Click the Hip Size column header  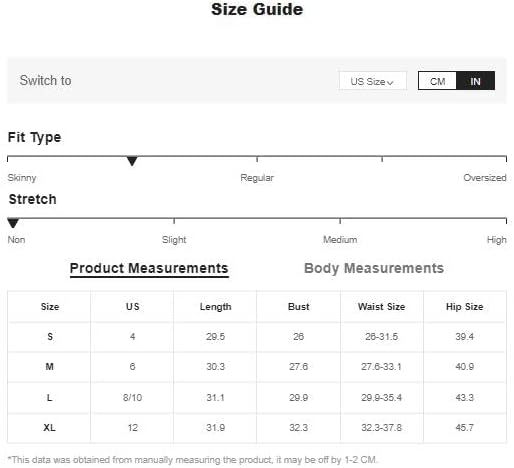[464, 307]
